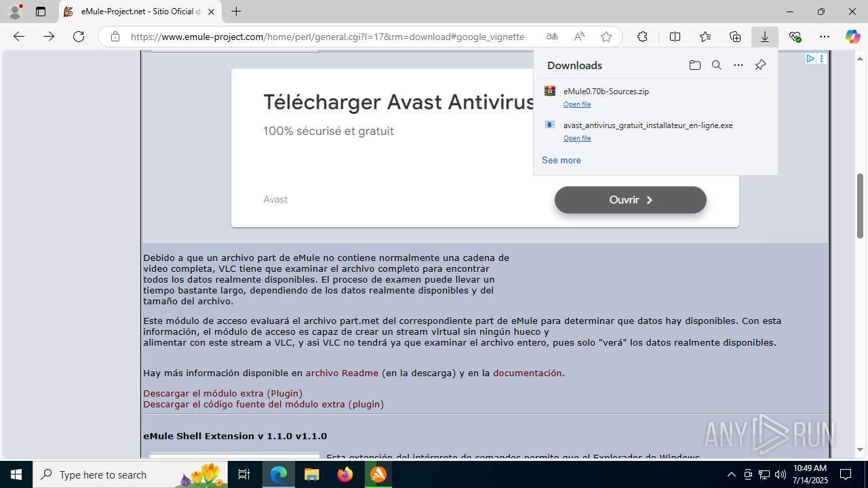Image resolution: width=868 pixels, height=488 pixels.
Task: Open ad options three-dot icon
Action: pos(821,59)
